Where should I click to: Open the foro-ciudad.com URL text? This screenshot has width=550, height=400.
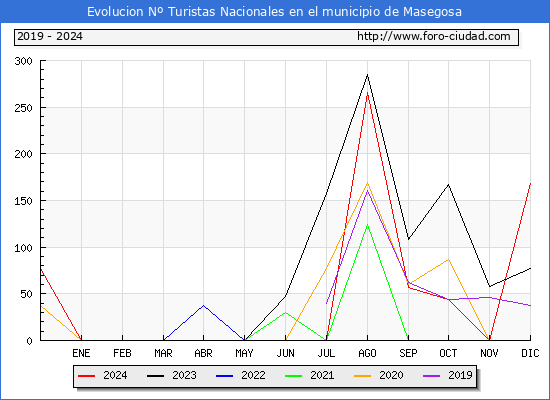pyautogui.click(x=434, y=36)
